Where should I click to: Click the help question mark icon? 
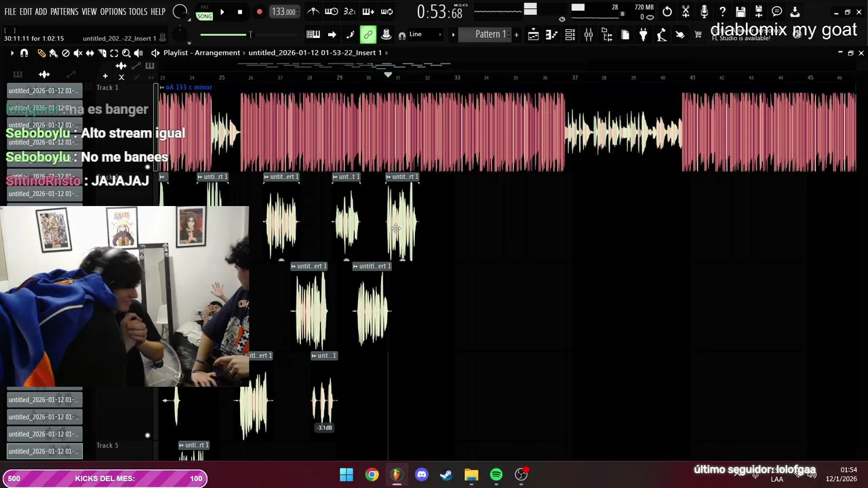(722, 12)
